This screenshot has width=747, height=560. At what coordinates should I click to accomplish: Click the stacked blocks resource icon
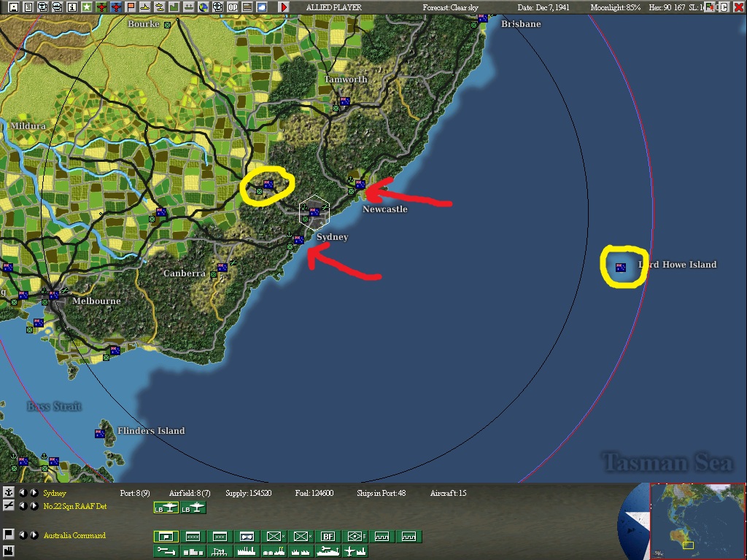point(193,551)
